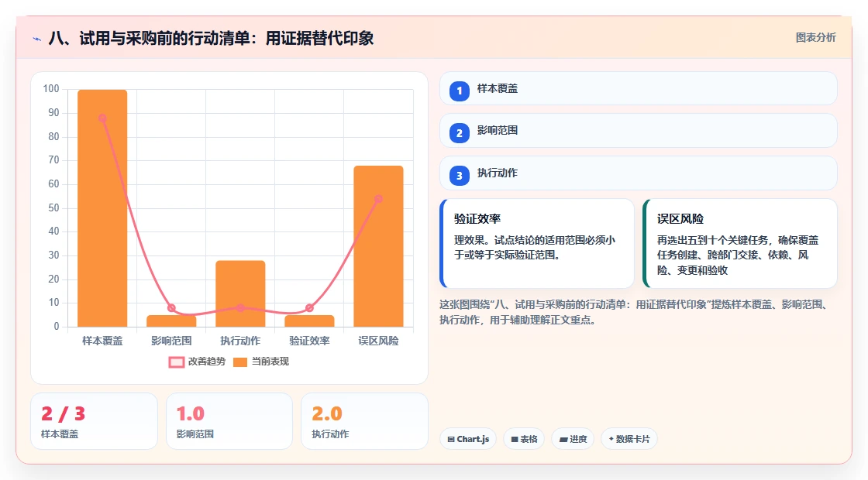Click the trend line point above 验证效率
Image resolution: width=868 pixels, height=480 pixels.
click(309, 308)
